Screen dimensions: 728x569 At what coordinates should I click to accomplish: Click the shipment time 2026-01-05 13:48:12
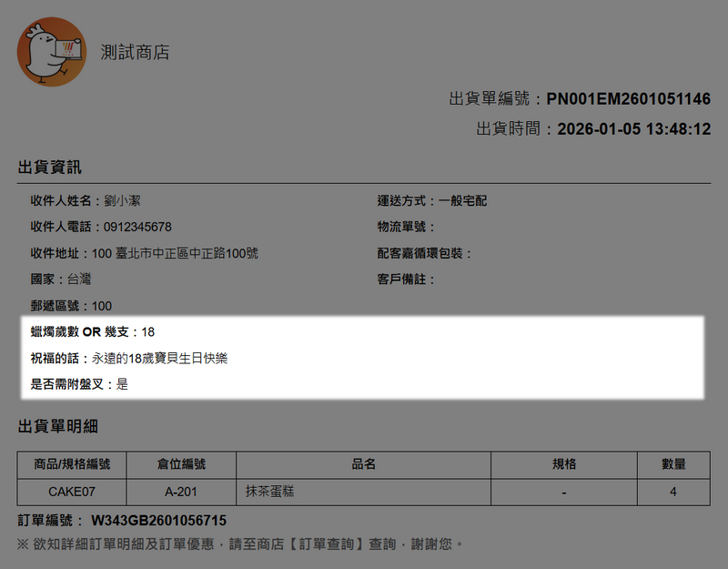coord(633,129)
